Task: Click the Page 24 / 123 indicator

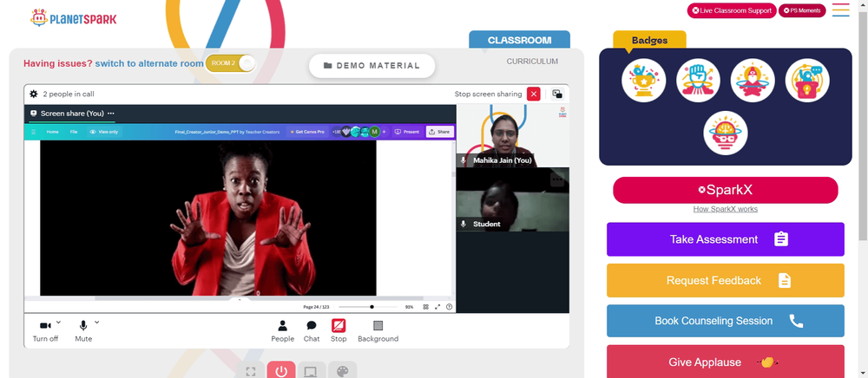Action: (x=316, y=307)
